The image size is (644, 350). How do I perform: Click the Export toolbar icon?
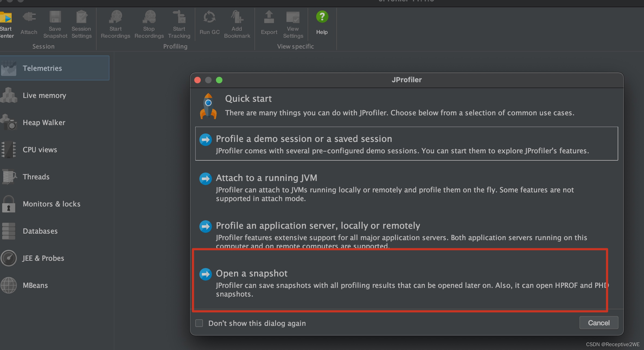coord(269,17)
